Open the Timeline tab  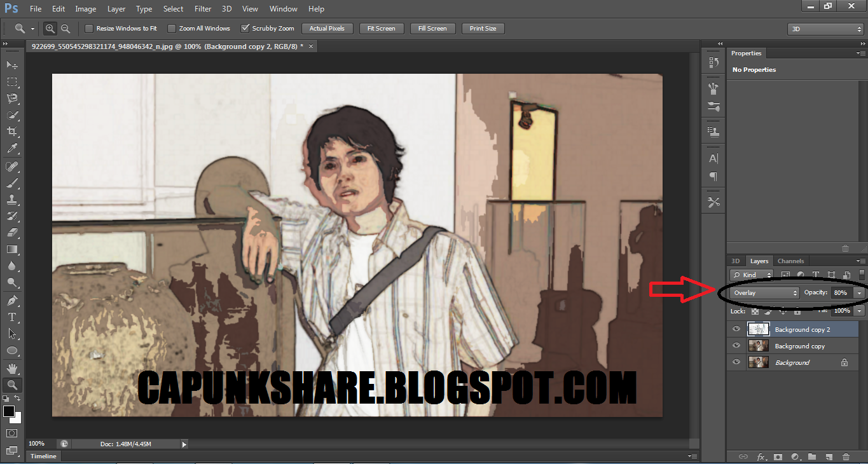pyautogui.click(x=44, y=456)
